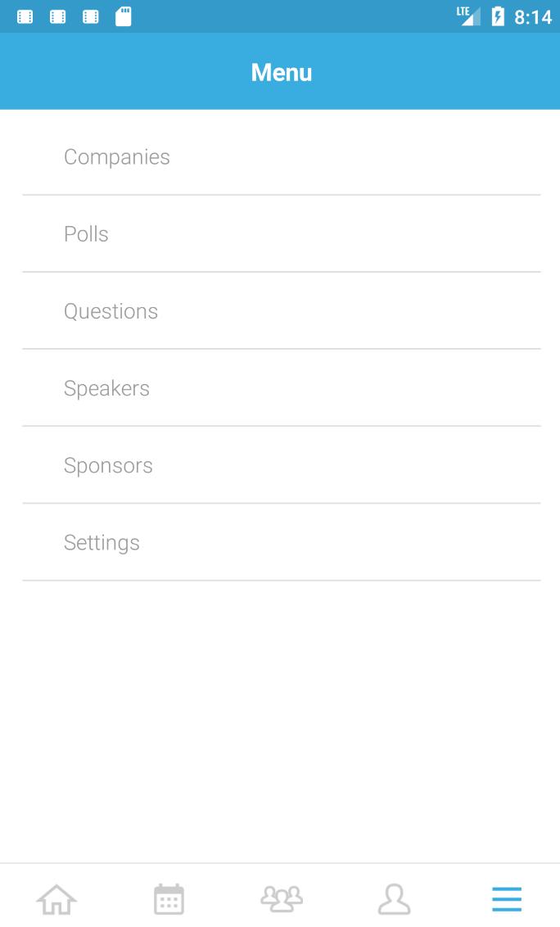Screen dimensions: 560x927
Task: View the Sponsors page
Action: tap(108, 465)
